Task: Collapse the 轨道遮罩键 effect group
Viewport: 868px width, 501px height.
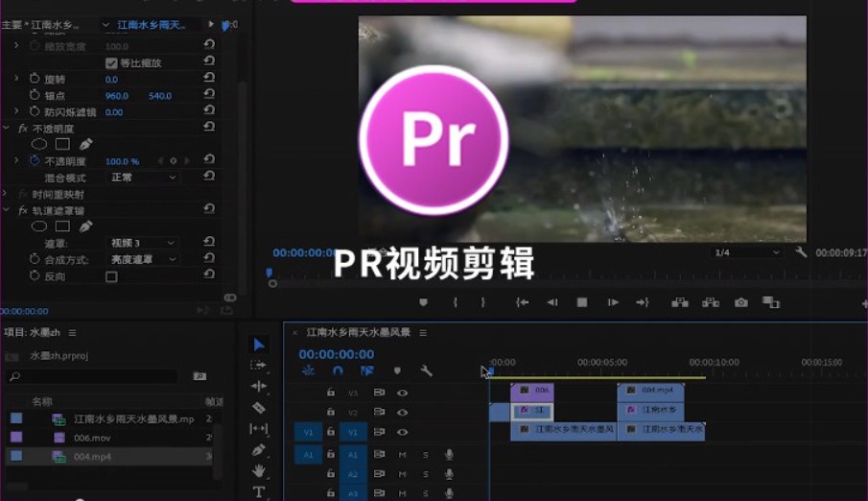Action: click(6, 210)
